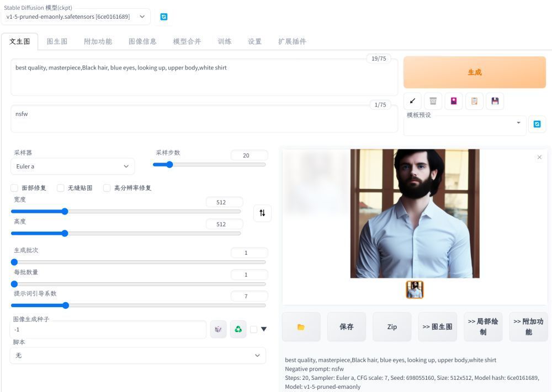Open the 扩展插件 tab
This screenshot has height=392, width=552.
click(x=292, y=41)
